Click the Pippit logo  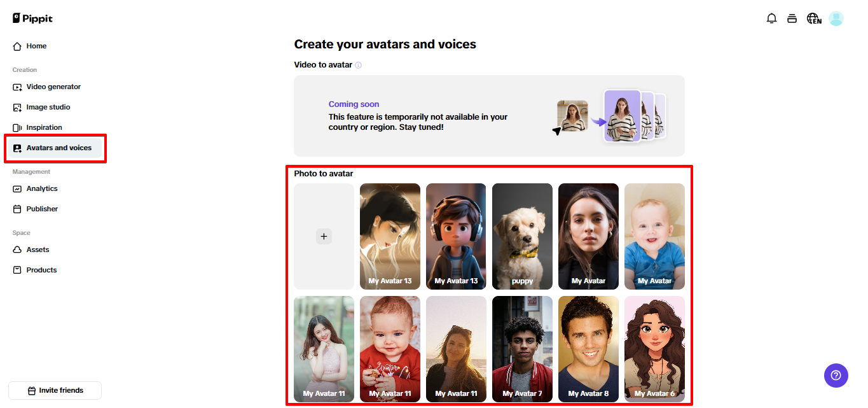pos(32,18)
